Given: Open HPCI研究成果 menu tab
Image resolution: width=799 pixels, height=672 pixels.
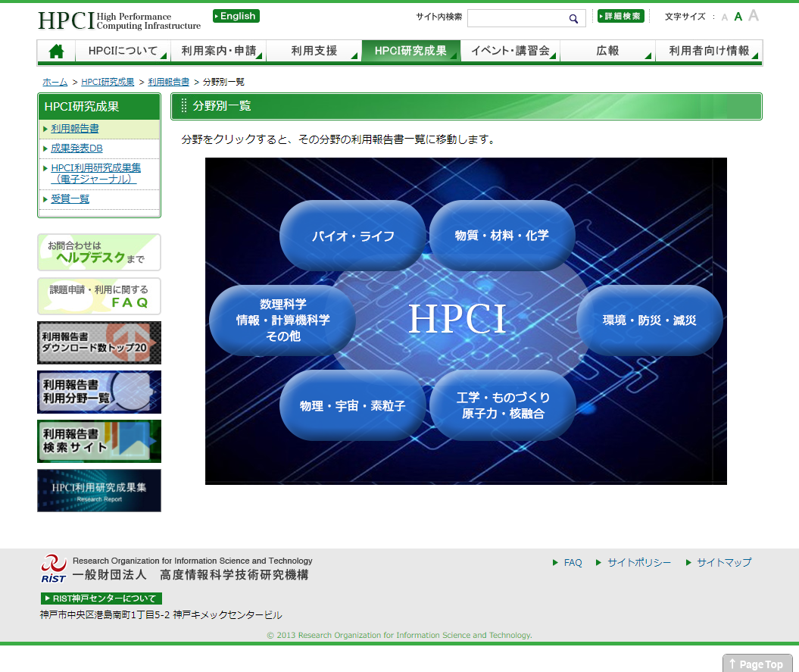Looking at the screenshot, I should tap(410, 51).
